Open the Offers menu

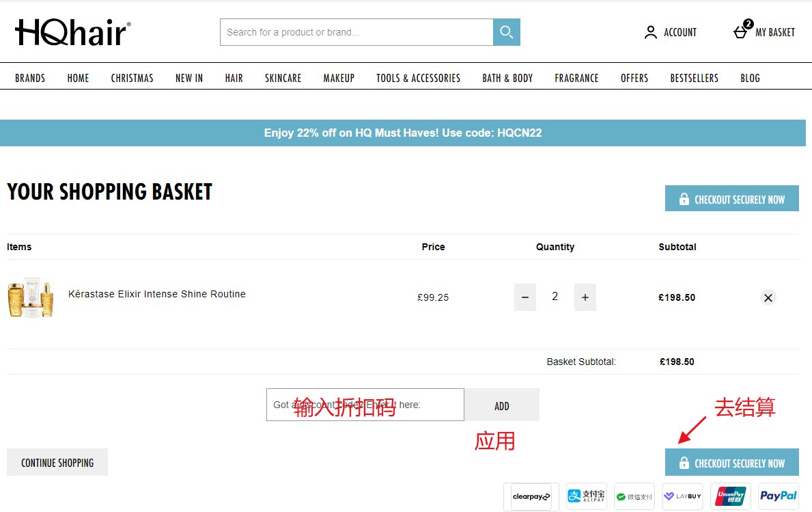tap(634, 78)
